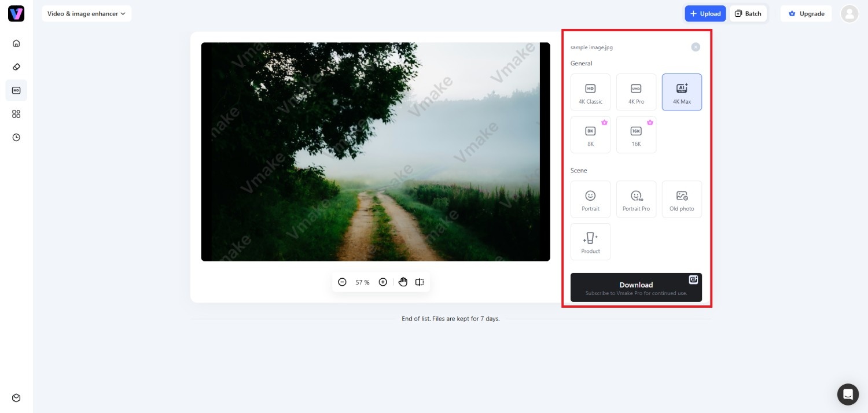The width and height of the screenshot is (868, 413).
Task: Click the Upload button
Action: 705,13
